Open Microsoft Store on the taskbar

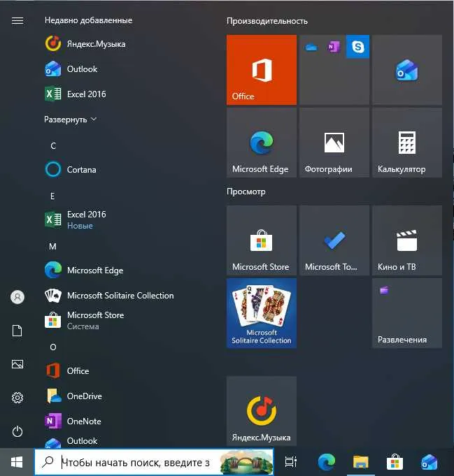coord(395,462)
